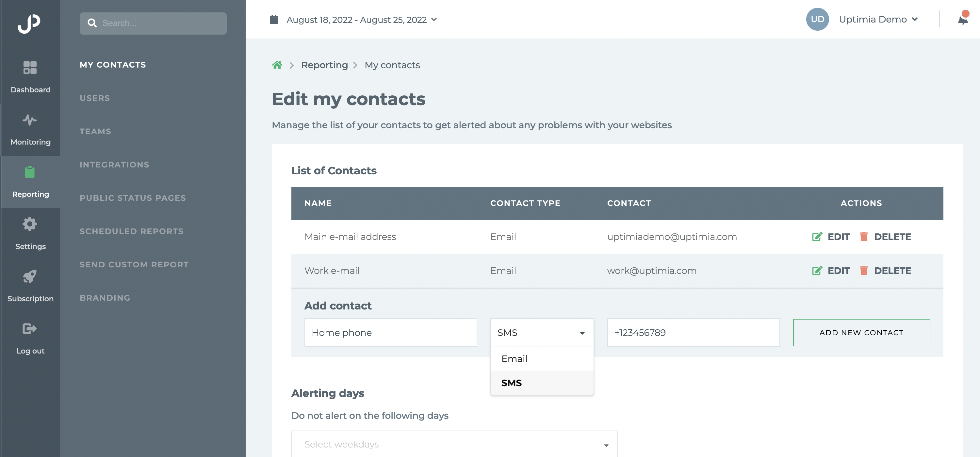Image resolution: width=980 pixels, height=457 pixels.
Task: Go to home via breadcrumb house icon
Action: click(x=277, y=65)
